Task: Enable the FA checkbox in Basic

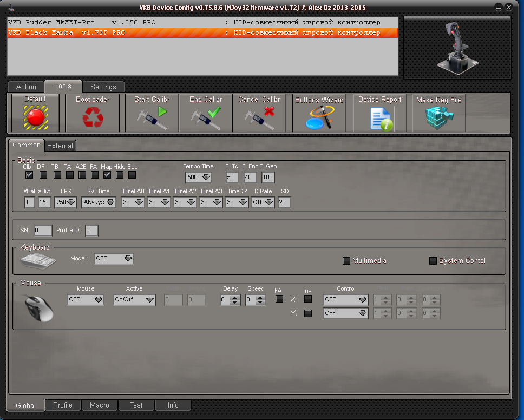Action: (x=95, y=175)
